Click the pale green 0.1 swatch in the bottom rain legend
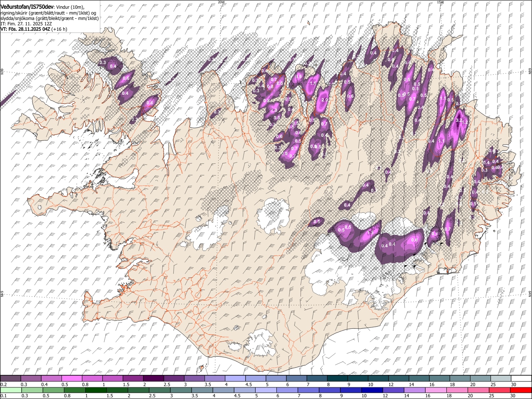Screen dimensions: 532x399 (11, 390)
